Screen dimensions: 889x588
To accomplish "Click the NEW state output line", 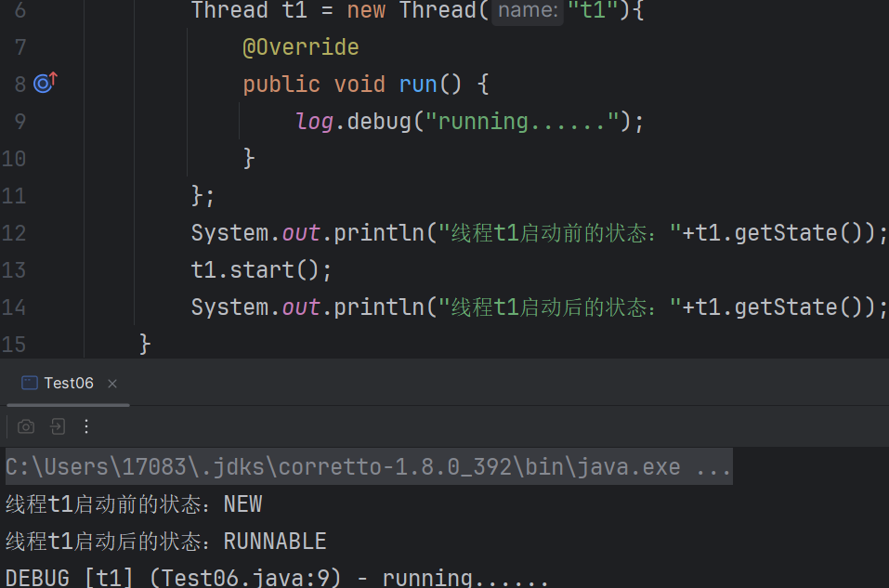I will (x=134, y=504).
